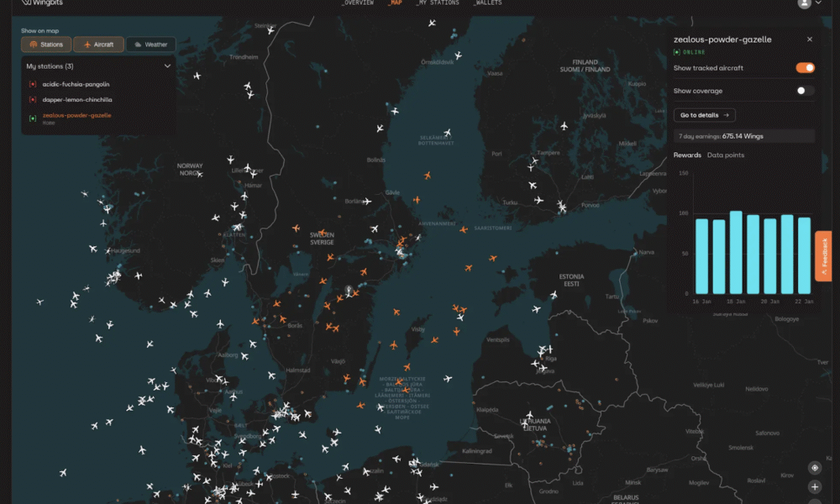Click the zealous-powder-gazelle panel title

(722, 39)
